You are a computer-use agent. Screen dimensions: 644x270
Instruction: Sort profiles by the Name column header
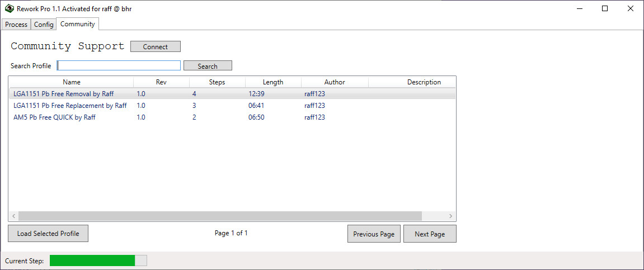coord(72,82)
